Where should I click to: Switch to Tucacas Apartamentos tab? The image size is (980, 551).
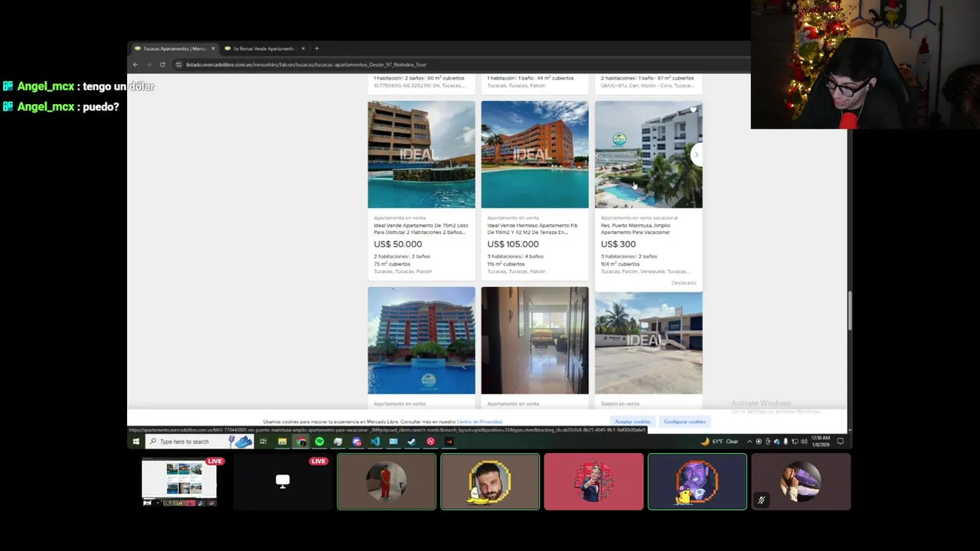(175, 48)
